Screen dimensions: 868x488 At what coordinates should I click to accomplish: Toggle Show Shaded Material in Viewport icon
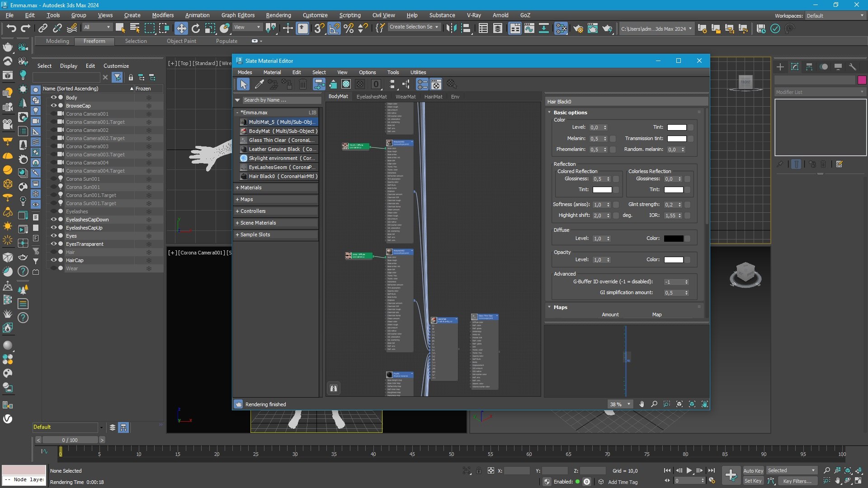[346, 84]
